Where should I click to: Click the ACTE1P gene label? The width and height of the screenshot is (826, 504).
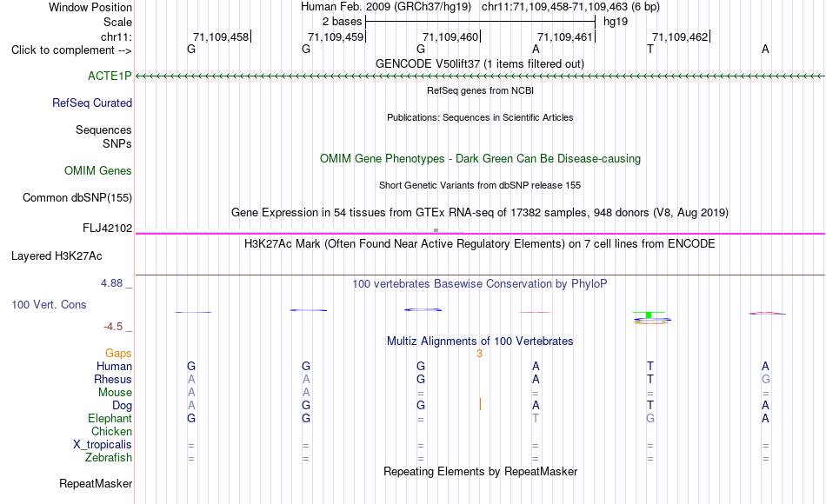click(110, 76)
